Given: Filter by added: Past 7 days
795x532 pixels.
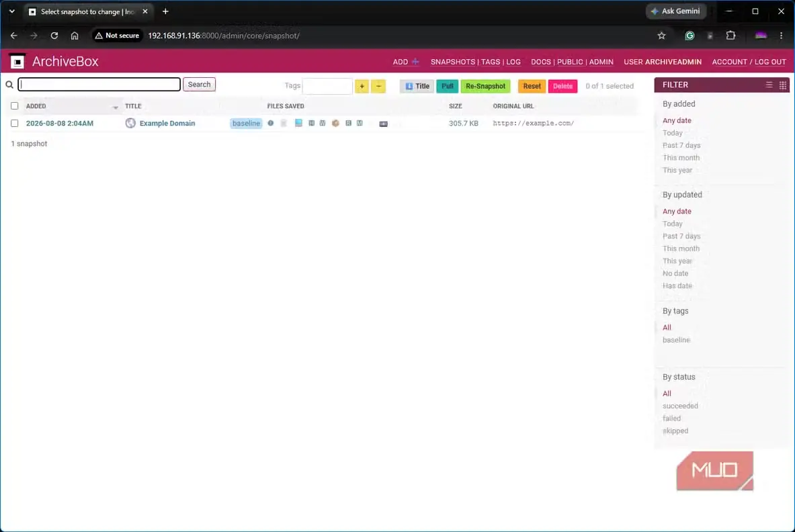Looking at the screenshot, I should click(681, 145).
